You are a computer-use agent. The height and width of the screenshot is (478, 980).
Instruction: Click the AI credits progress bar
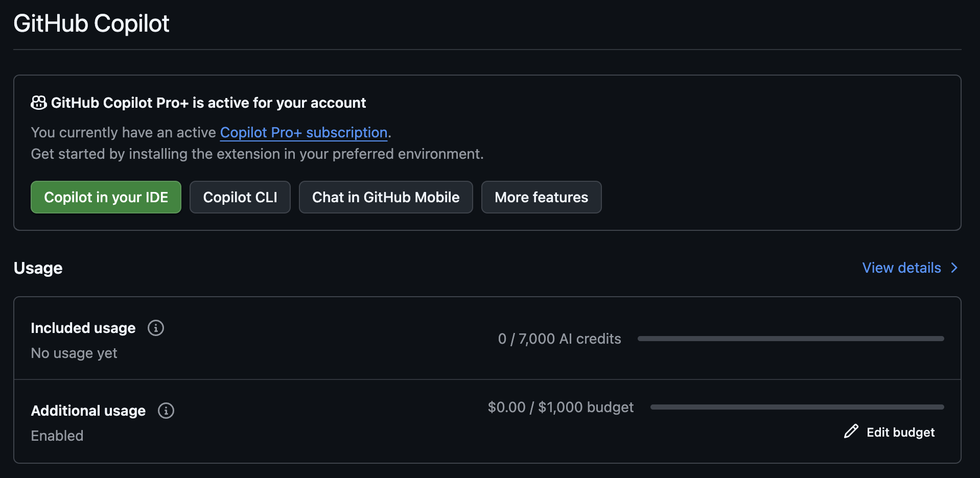(790, 339)
